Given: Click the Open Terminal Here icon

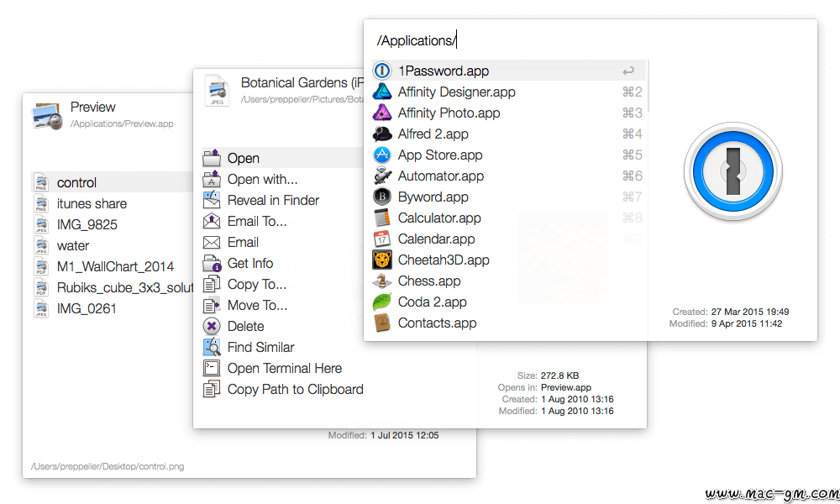Looking at the screenshot, I should pos(212,368).
